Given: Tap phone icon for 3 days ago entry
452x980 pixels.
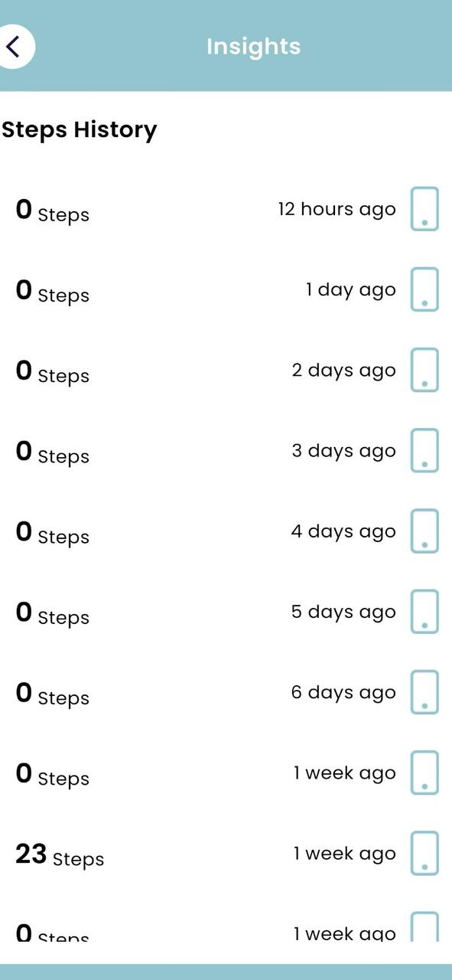Looking at the screenshot, I should click(x=424, y=450).
